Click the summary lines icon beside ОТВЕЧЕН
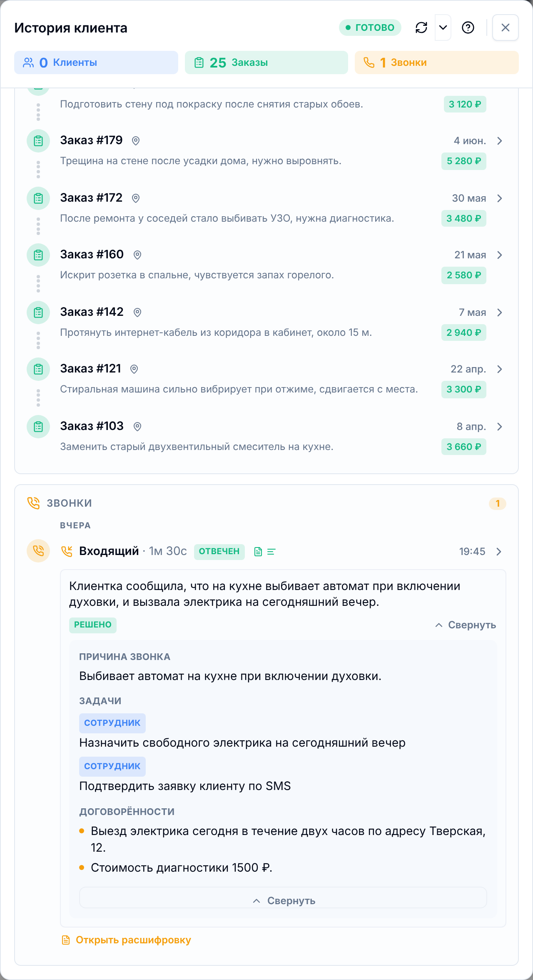533x980 pixels. click(x=271, y=552)
